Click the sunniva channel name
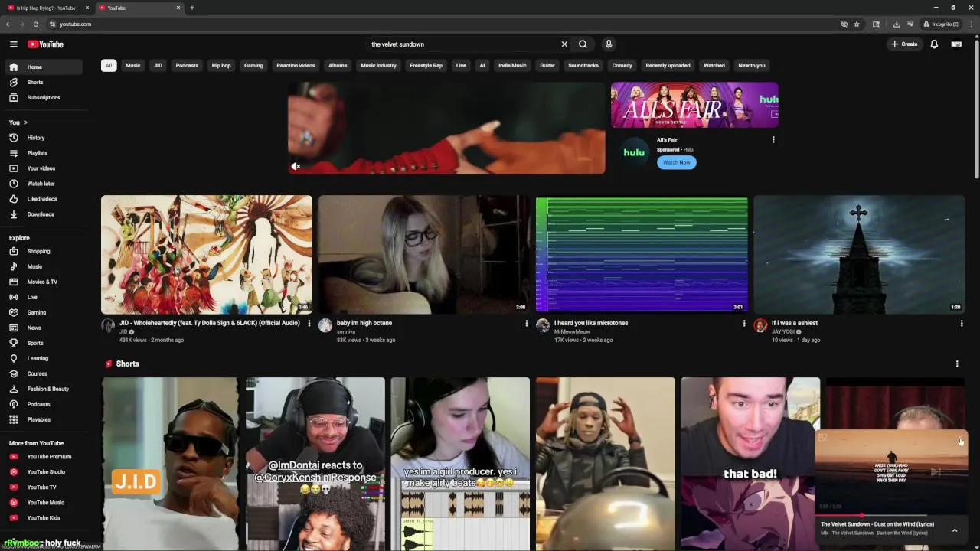The image size is (980, 551). (346, 332)
